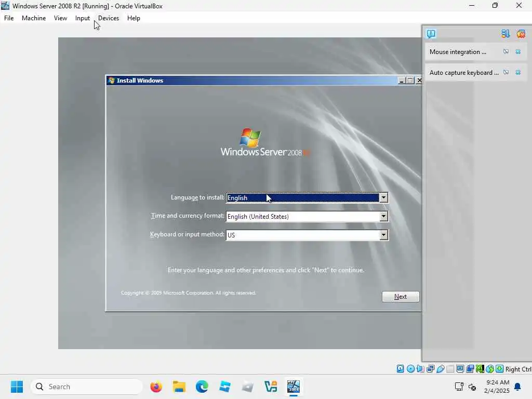This screenshot has width=532, height=399.
Task: Expand the Auto capture keyboard notification text
Action: [x=464, y=73]
